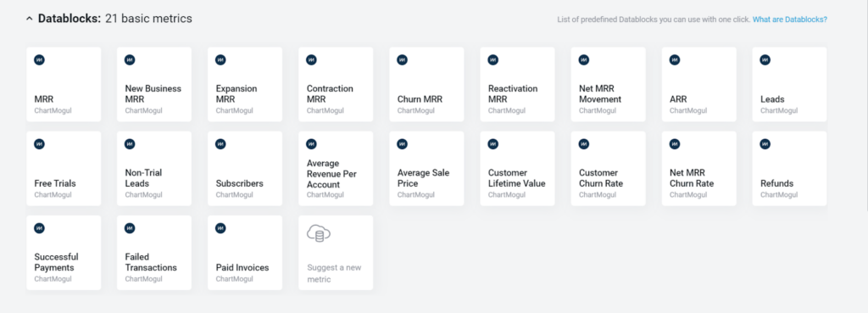This screenshot has height=313, width=868.
Task: Select the Free Trials datablock
Action: [x=64, y=169]
